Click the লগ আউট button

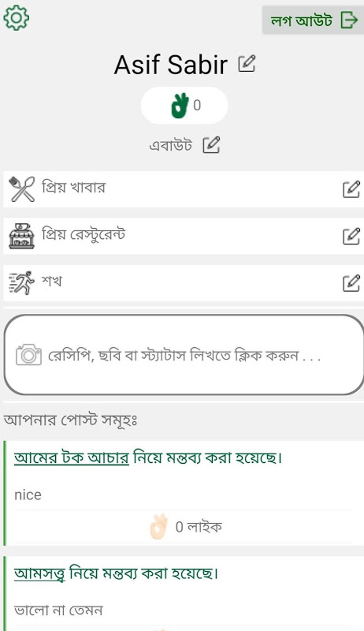pos(313,20)
